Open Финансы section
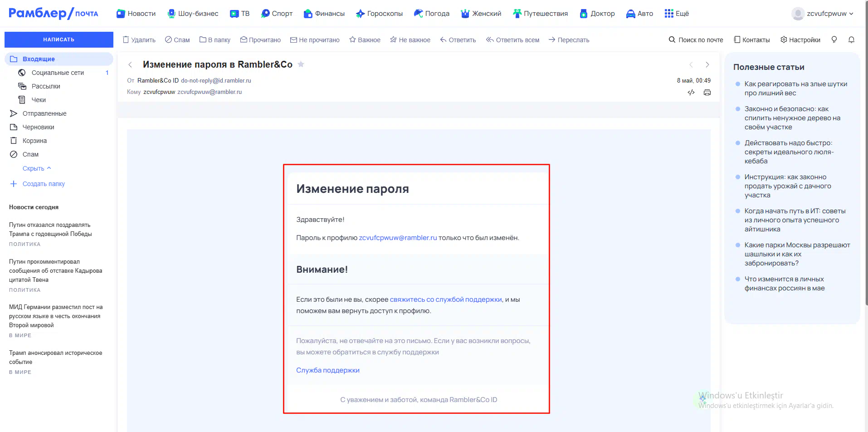868x432 pixels. click(x=324, y=14)
